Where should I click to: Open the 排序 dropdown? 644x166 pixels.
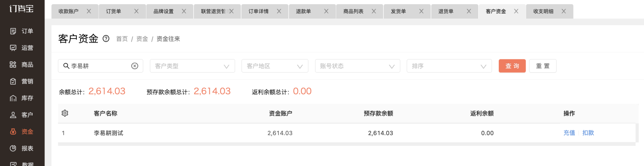click(x=449, y=66)
